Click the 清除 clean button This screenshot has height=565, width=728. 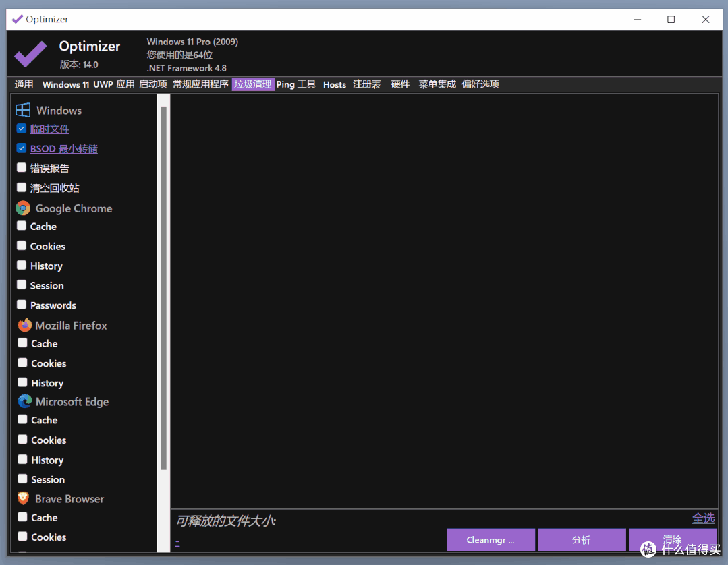coord(672,539)
